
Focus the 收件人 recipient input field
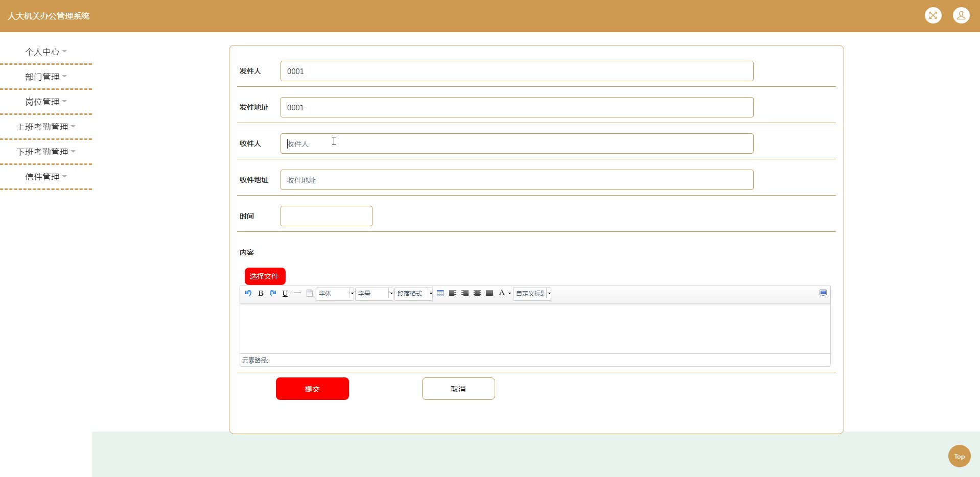(517, 144)
